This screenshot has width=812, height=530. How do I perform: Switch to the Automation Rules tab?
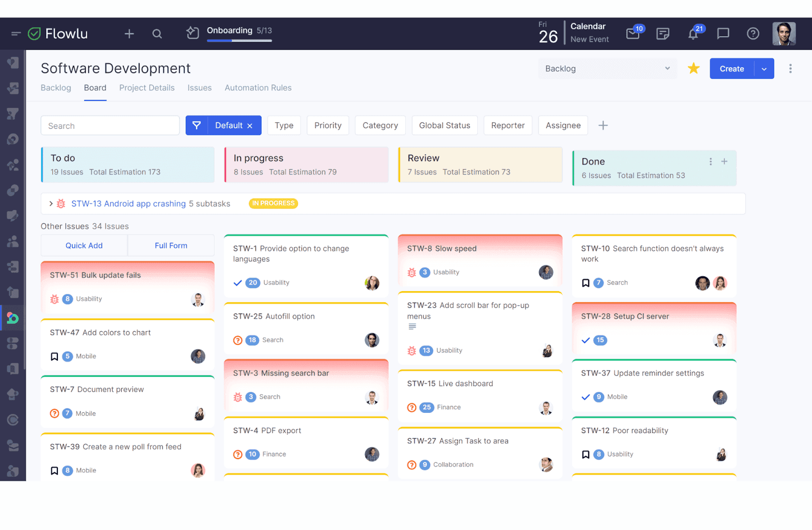pyautogui.click(x=258, y=88)
